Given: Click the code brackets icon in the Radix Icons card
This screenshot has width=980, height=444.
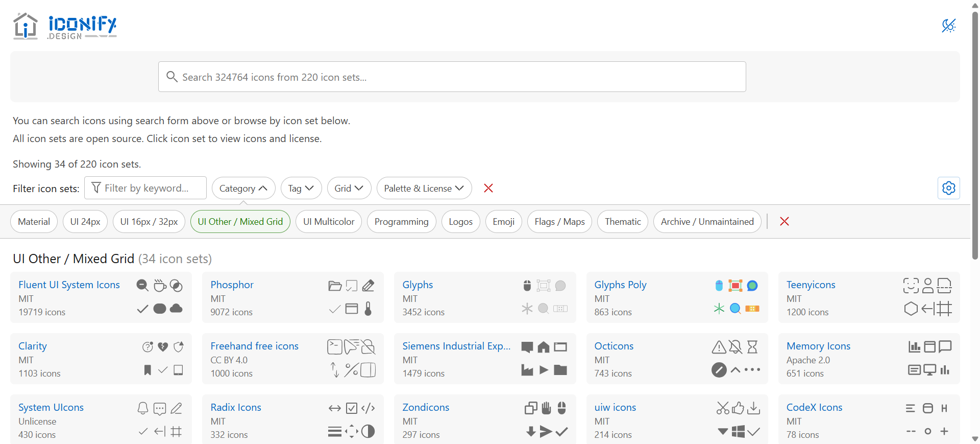Looking at the screenshot, I should click(368, 408).
